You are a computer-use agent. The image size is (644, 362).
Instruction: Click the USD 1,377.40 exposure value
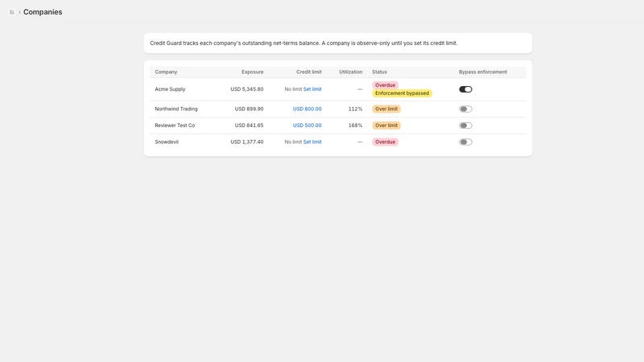point(247,142)
